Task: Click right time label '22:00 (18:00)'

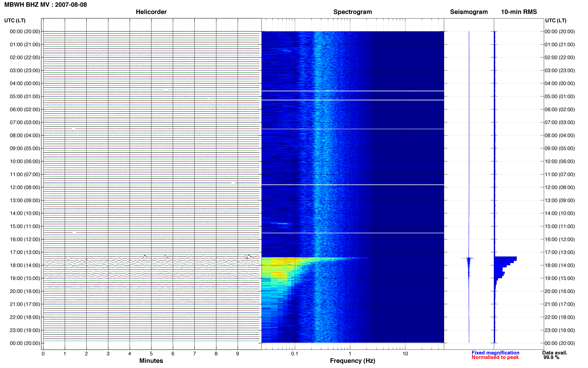Action: (560, 317)
